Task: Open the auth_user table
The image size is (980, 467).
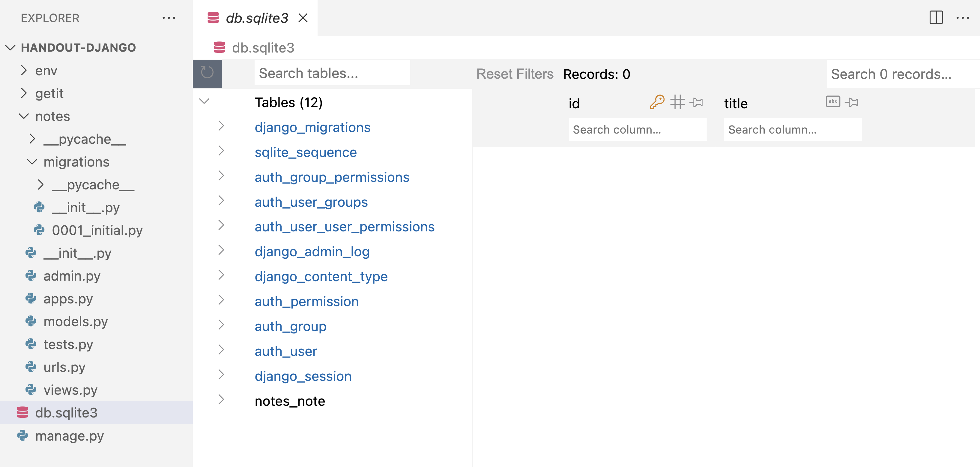Action: point(286,351)
